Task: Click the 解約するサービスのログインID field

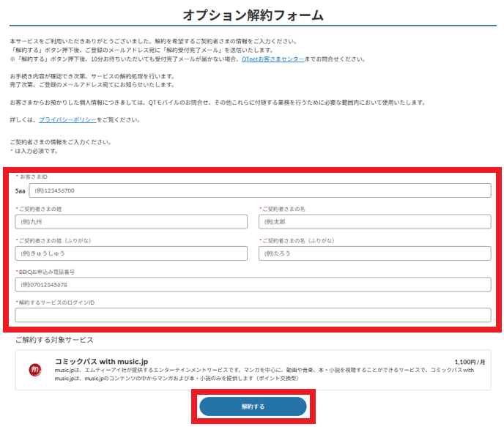Action: point(253,315)
